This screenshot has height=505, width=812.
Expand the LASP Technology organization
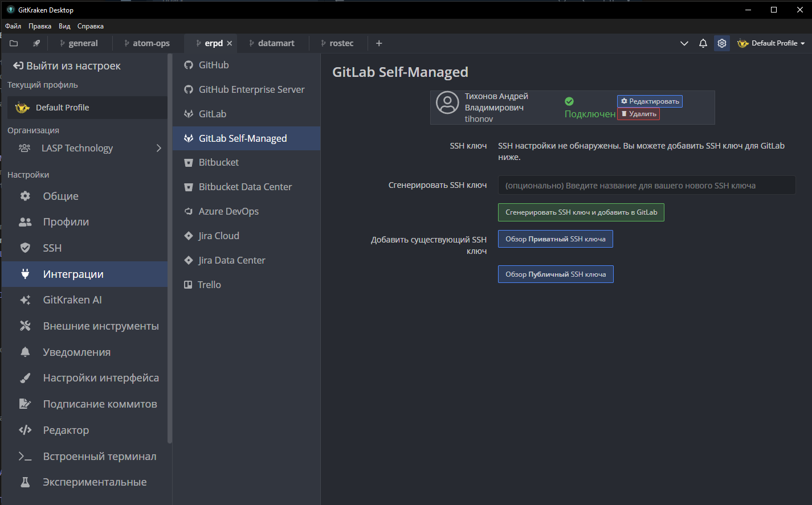[x=159, y=148]
